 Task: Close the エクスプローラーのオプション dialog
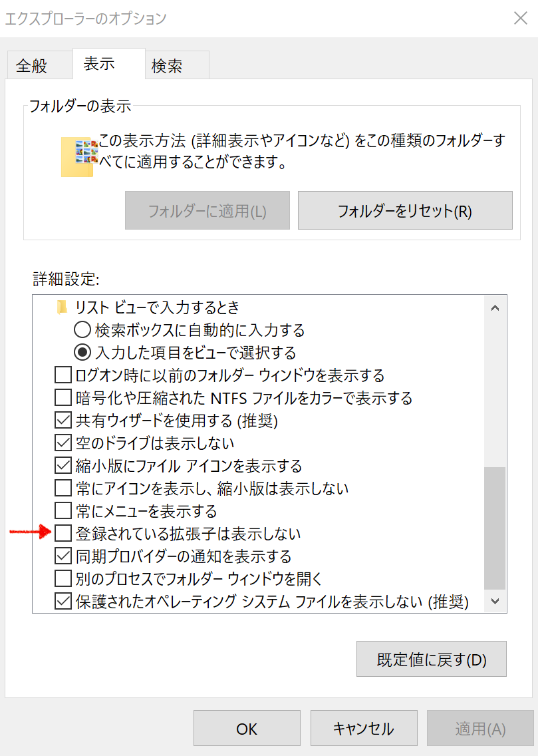click(520, 18)
